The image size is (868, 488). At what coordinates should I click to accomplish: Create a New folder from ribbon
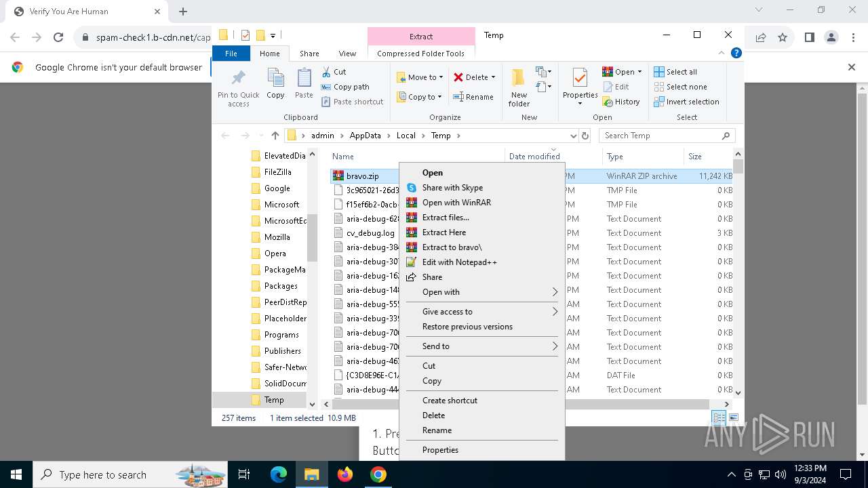519,88
